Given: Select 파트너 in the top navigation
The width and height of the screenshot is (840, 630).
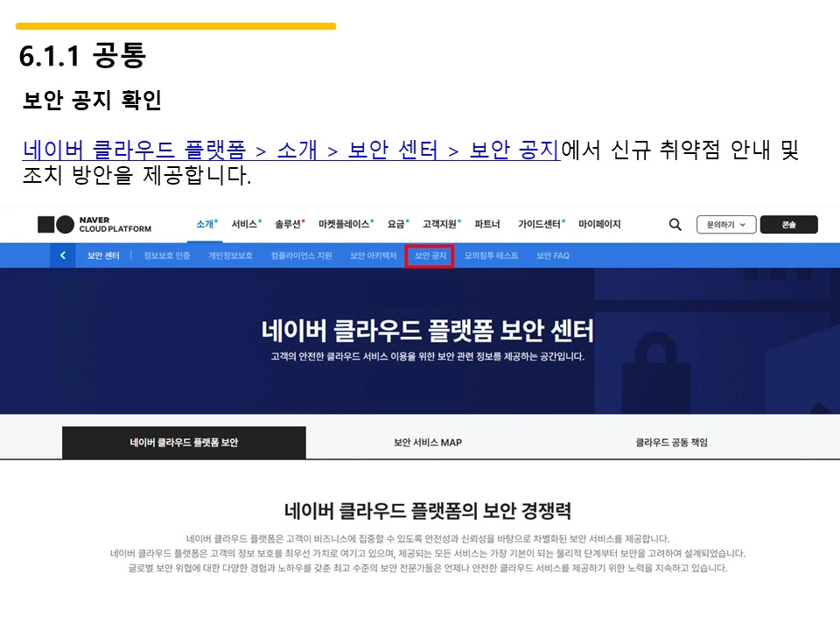Looking at the screenshot, I should [487, 224].
